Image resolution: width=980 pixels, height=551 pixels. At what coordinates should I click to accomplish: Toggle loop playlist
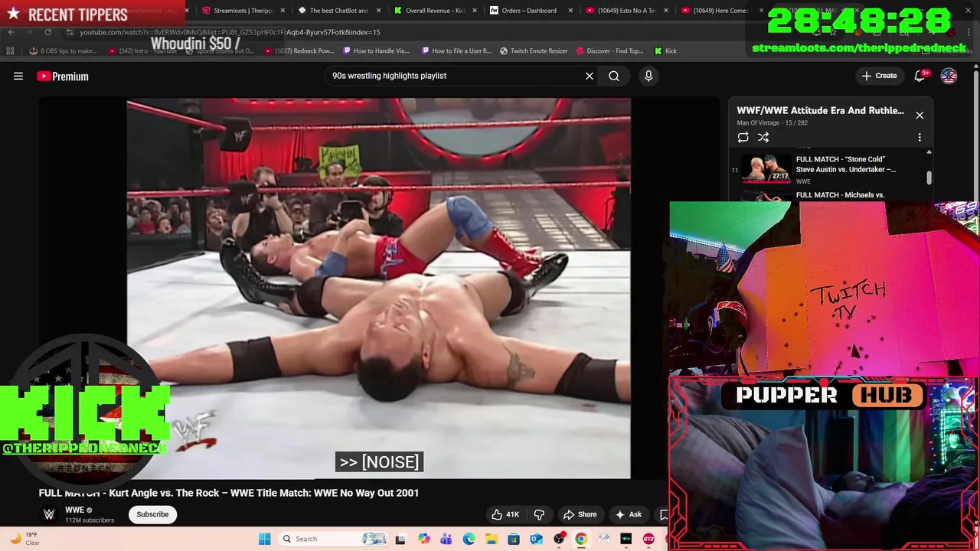pyautogui.click(x=743, y=137)
